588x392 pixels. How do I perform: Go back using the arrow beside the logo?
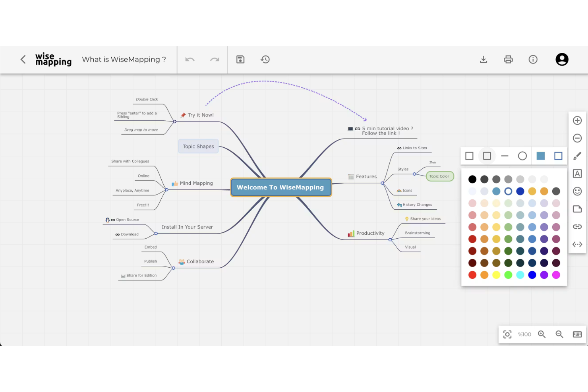tap(23, 60)
